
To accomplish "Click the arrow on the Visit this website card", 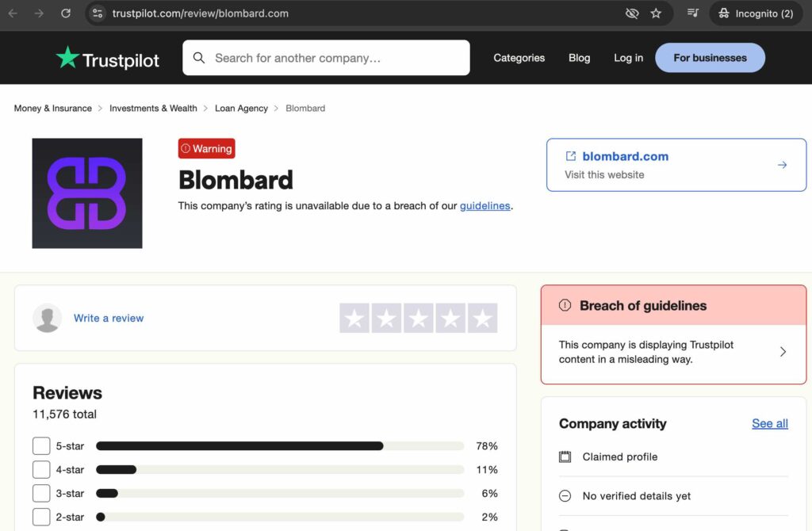I will (783, 165).
